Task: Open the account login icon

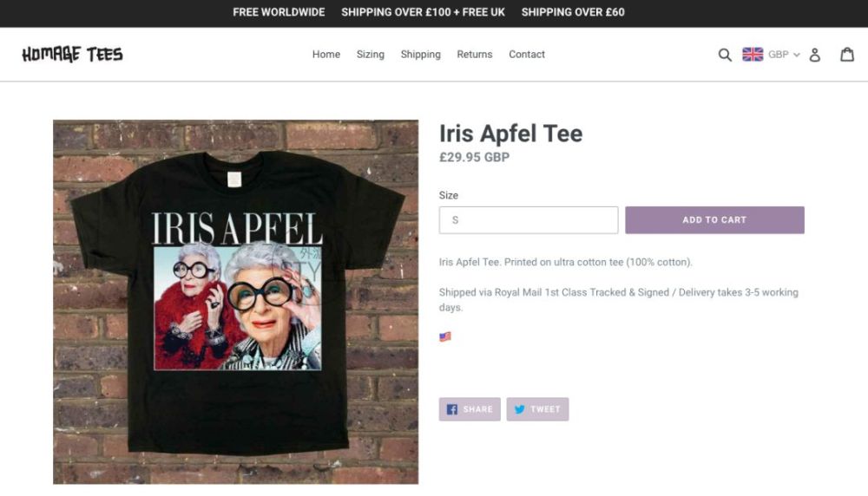Action: (815, 55)
